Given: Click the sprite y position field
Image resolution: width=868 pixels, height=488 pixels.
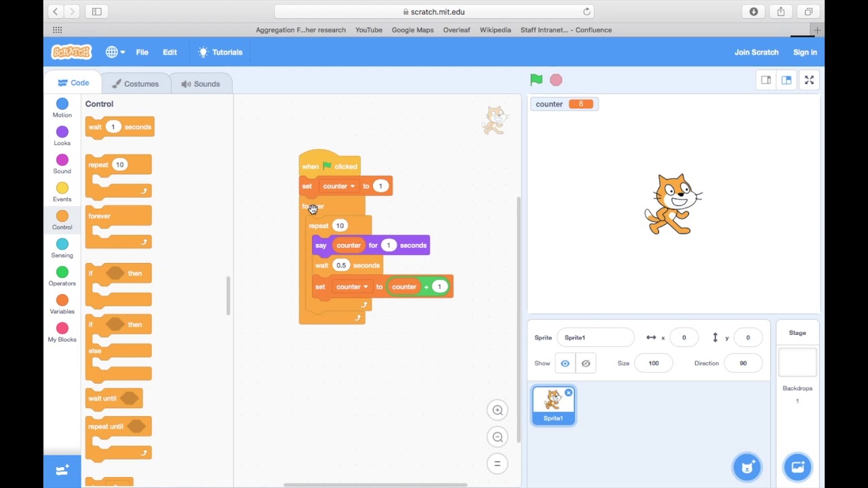Looking at the screenshot, I should click(747, 338).
